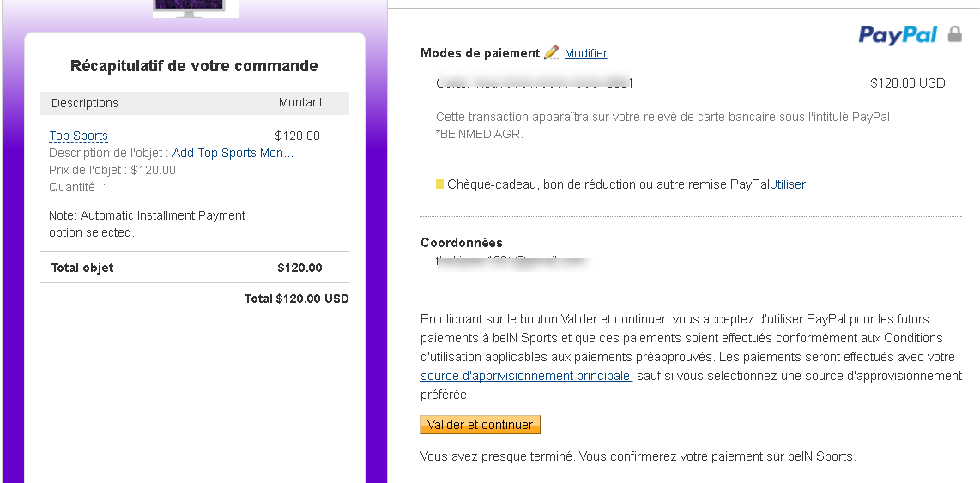Click the pencil edit icon beside Modes de paiement
This screenshot has height=483, width=980.
(551, 52)
